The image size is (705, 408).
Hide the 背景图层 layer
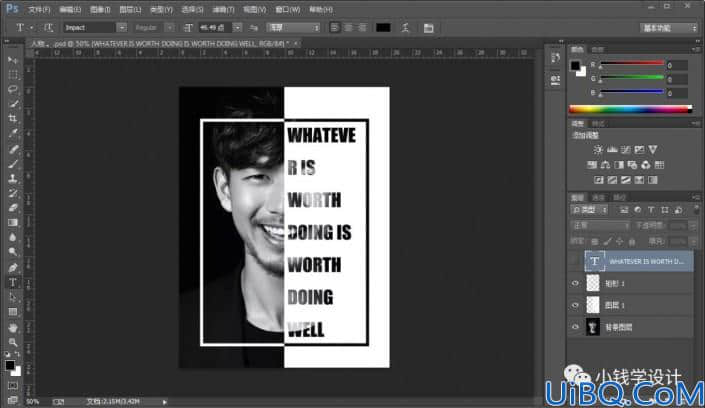pyautogui.click(x=575, y=327)
